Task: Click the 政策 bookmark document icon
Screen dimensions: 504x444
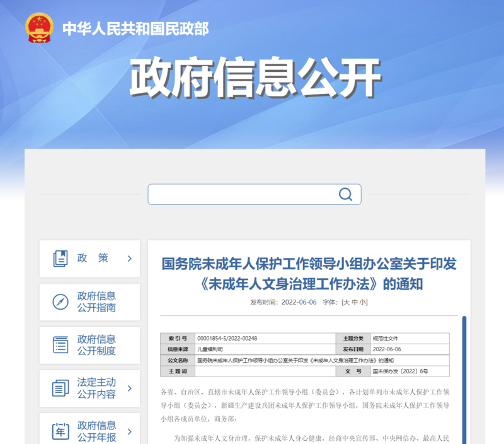Action: point(60,258)
